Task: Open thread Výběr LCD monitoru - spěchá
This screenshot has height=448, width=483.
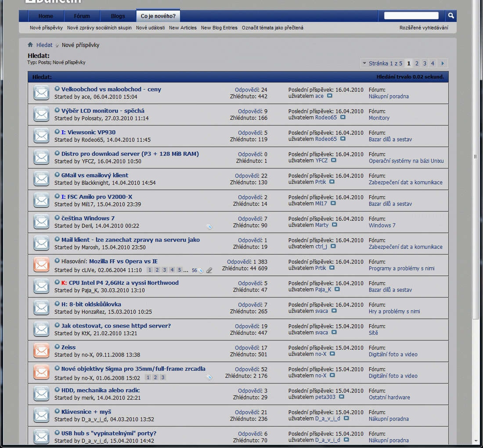Action: [x=103, y=111]
